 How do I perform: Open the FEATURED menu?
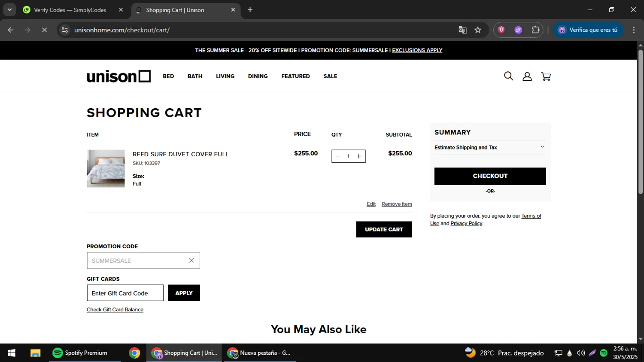pos(295,76)
